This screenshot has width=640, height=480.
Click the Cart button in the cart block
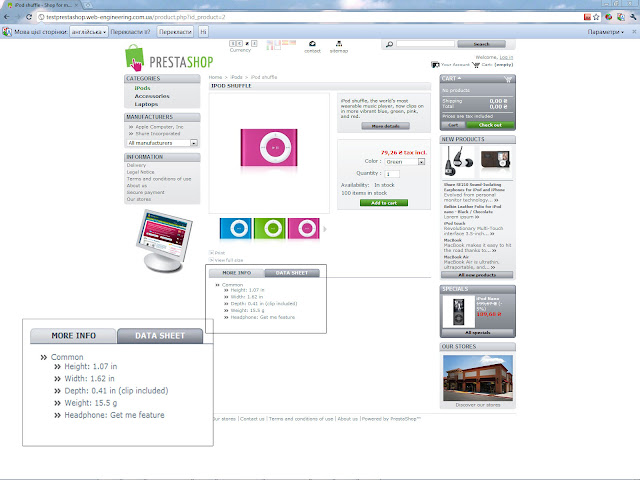pyautogui.click(x=453, y=125)
